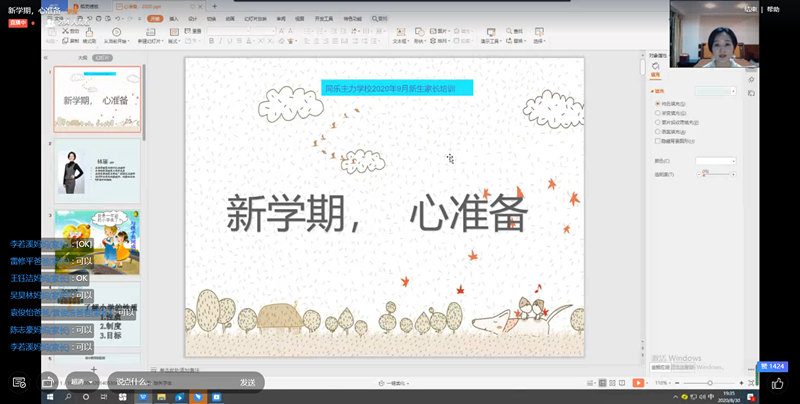Click the Format Painter icon
This screenshot has height=404, width=800.
click(89, 34)
